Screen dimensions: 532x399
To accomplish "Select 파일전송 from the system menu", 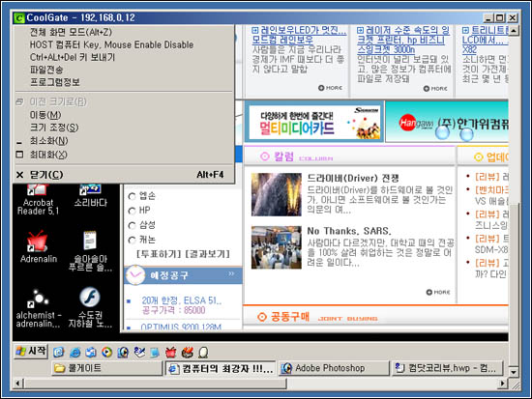I will click(x=124, y=70).
